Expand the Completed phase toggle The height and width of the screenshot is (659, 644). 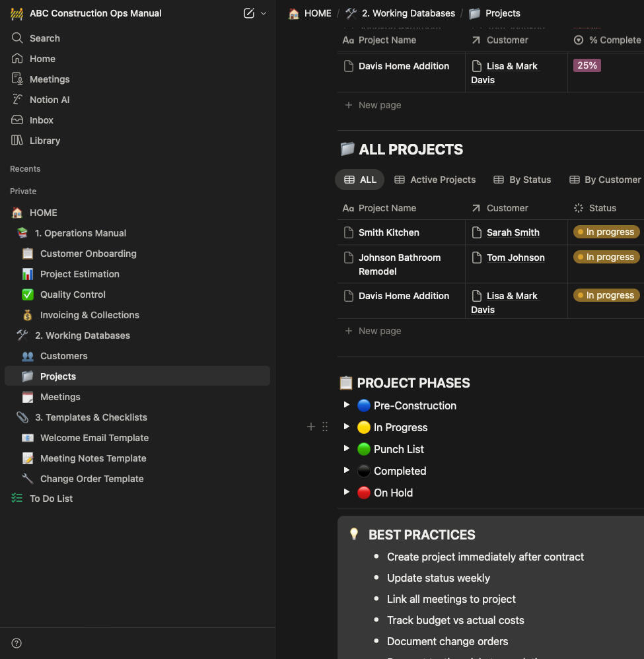click(347, 471)
